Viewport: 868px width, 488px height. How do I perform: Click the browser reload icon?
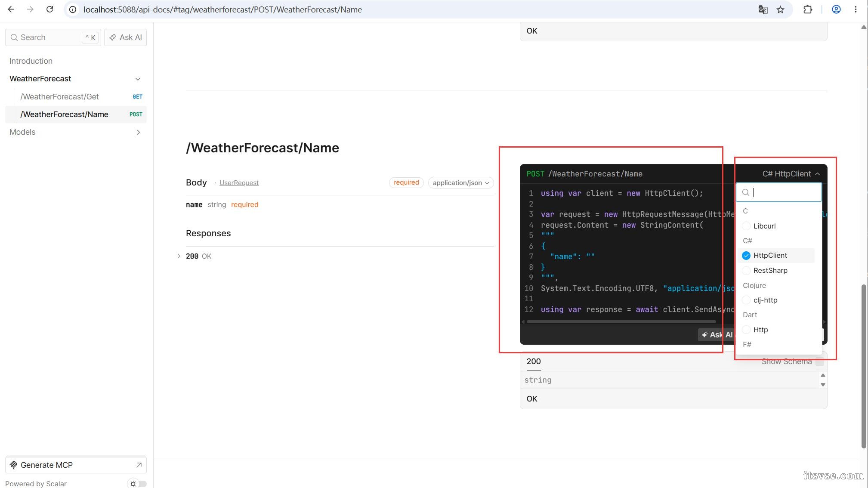(50, 9)
